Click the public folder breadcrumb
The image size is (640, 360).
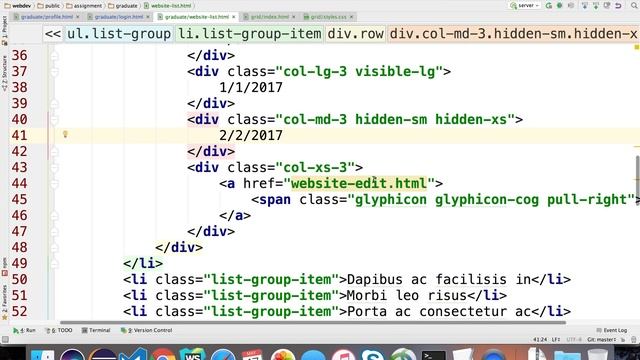(x=48, y=6)
